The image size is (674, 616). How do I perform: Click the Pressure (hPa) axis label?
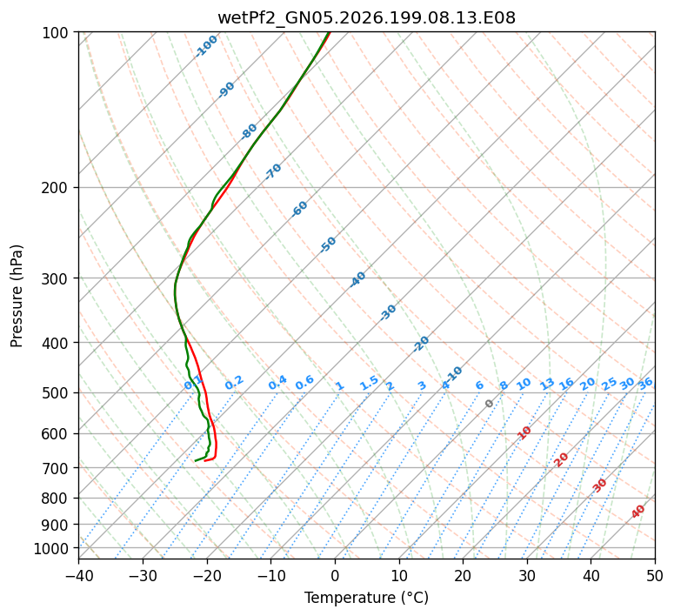[x=17, y=296]
